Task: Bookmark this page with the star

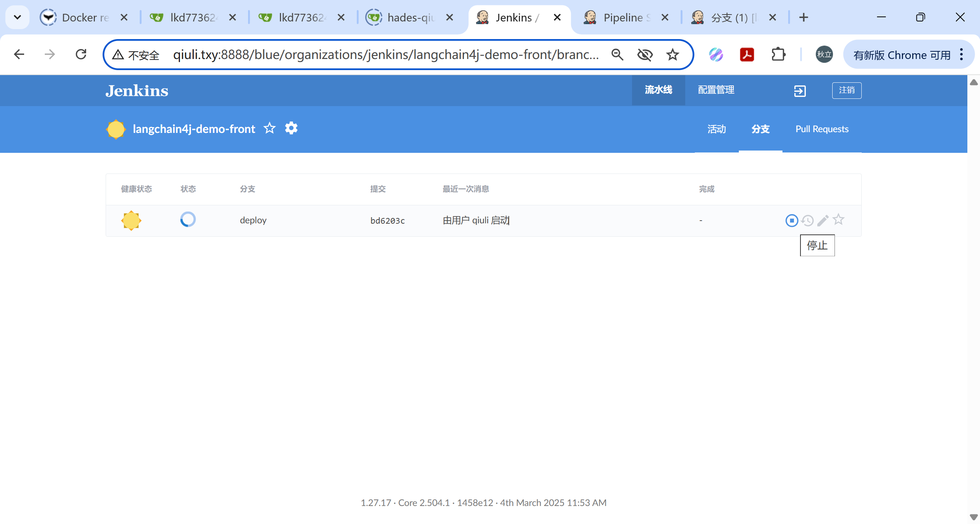Action: (672, 55)
